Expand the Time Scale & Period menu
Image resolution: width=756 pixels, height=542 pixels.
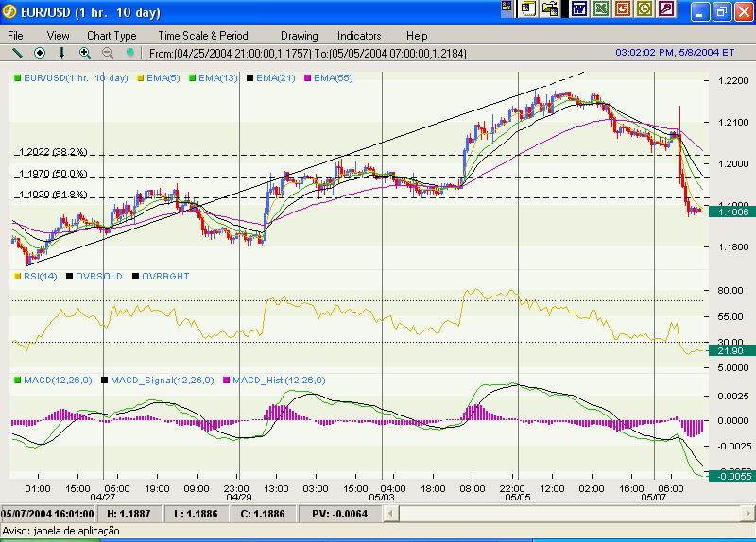(203, 35)
